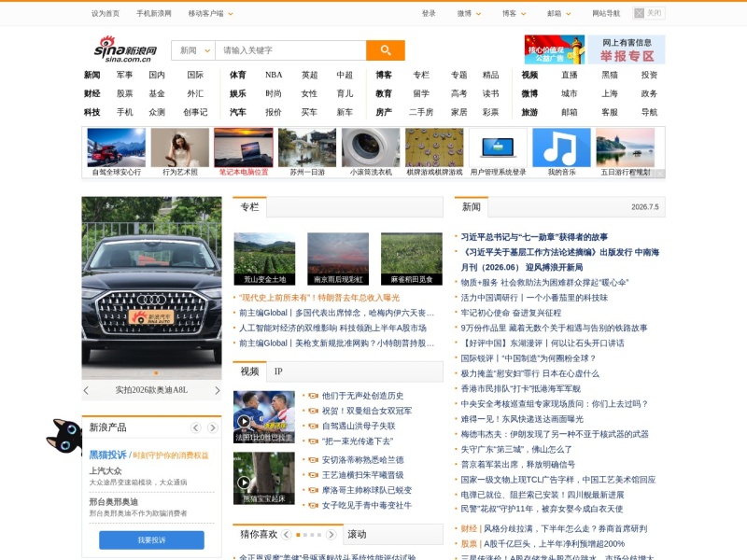The image size is (747, 560).
Task: Open the 手机新浪网 link
Action: pos(154,14)
